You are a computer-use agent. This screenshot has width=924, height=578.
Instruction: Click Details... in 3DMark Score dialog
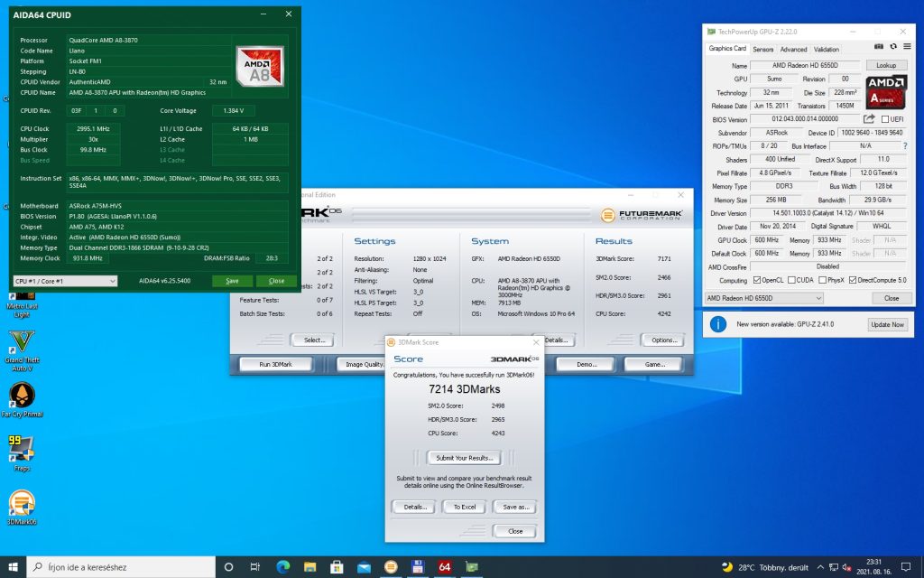(x=415, y=508)
